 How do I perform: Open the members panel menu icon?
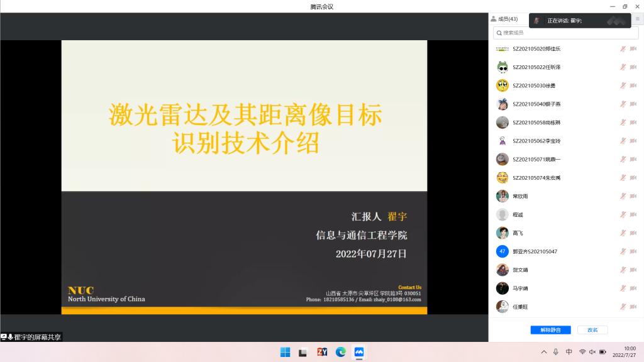(637, 19)
